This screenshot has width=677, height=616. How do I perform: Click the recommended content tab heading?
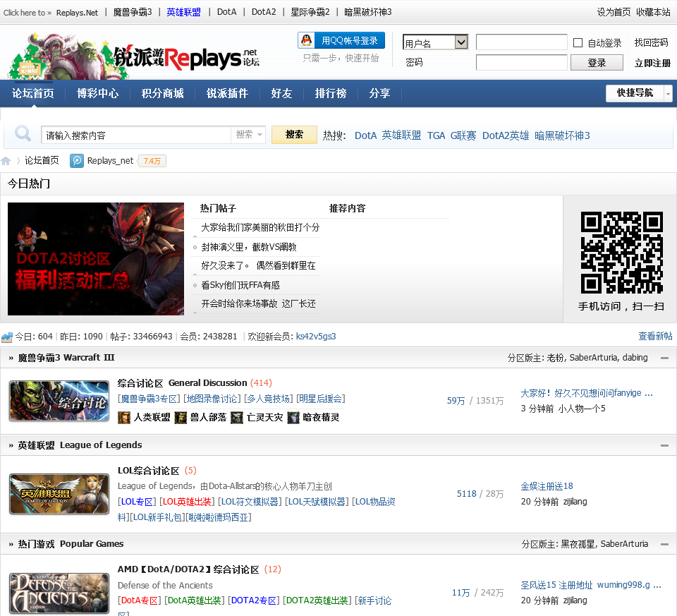[347, 208]
